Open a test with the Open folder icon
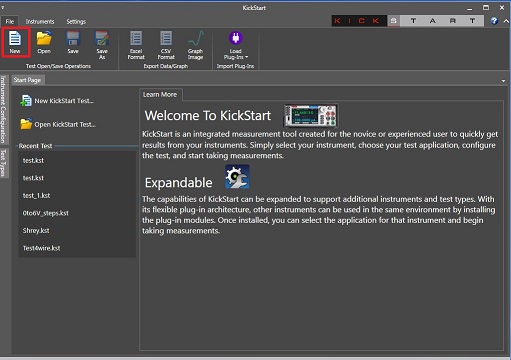This screenshot has height=360, width=511. [x=44, y=42]
